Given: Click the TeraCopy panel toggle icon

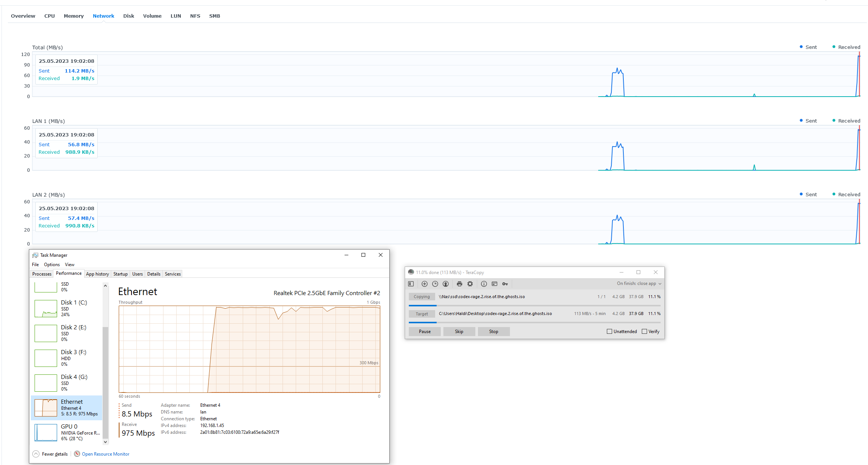Looking at the screenshot, I should point(411,284).
